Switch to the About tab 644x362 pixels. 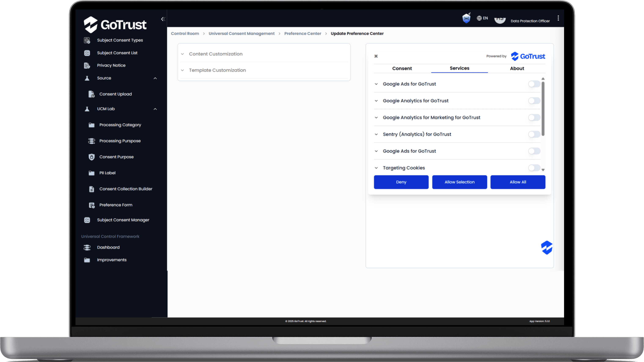click(517, 68)
